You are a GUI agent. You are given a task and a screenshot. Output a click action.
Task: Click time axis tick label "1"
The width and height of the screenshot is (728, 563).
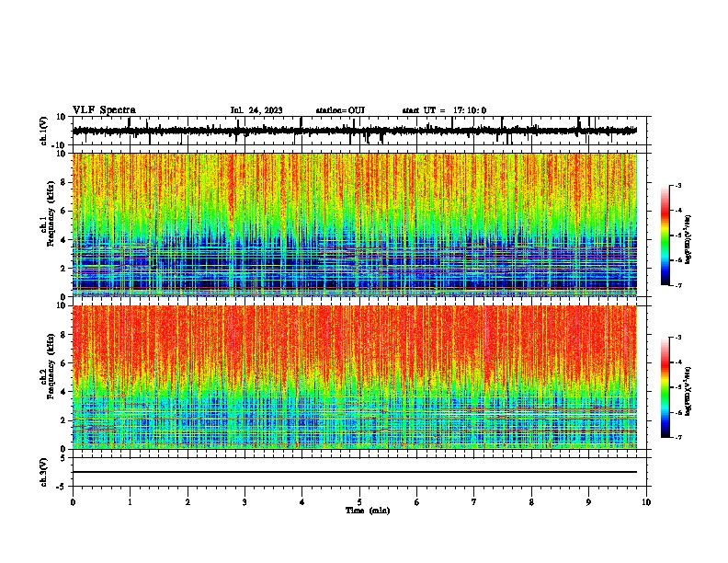tap(130, 502)
